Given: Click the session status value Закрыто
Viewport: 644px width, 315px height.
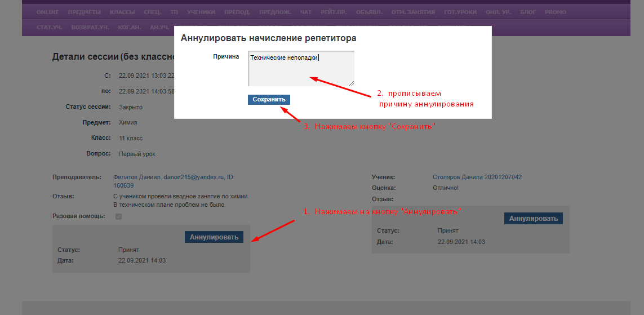Looking at the screenshot, I should 131,107.
